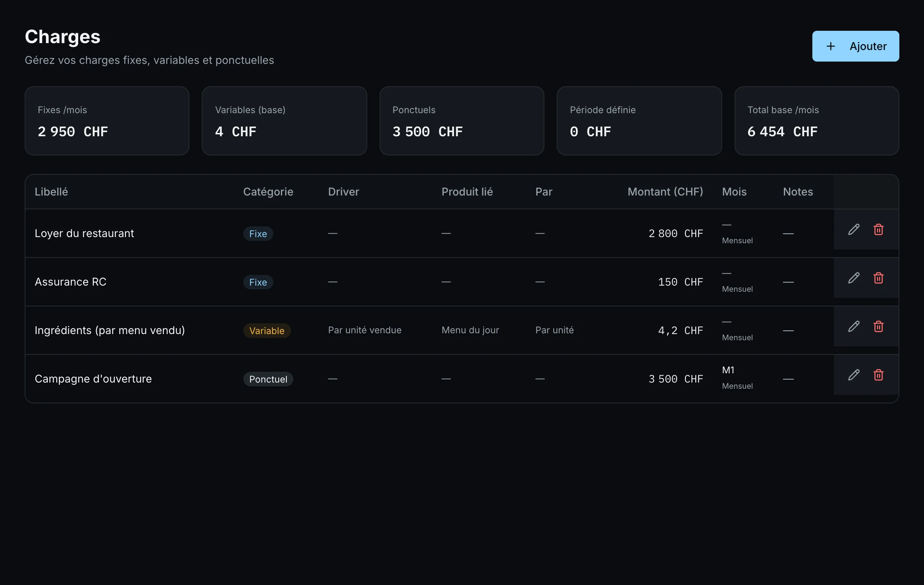Select the Variables (base) summary card
Viewport: 924px width, 585px height.
pos(285,121)
